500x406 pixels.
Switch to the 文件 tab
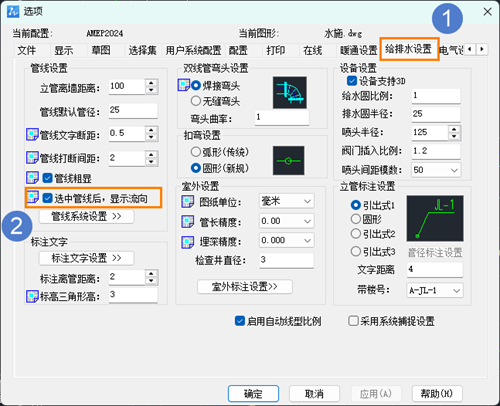[27, 50]
